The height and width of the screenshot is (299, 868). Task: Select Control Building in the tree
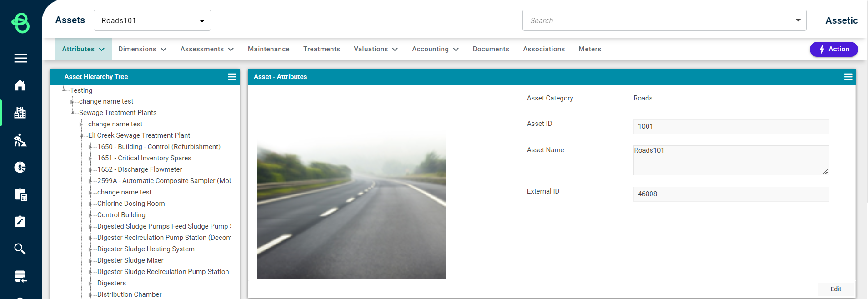pos(121,215)
